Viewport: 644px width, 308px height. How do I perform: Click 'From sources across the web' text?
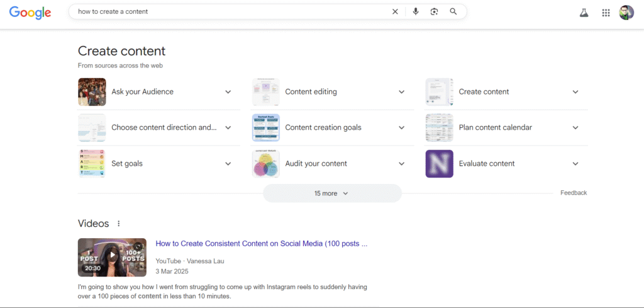point(120,66)
